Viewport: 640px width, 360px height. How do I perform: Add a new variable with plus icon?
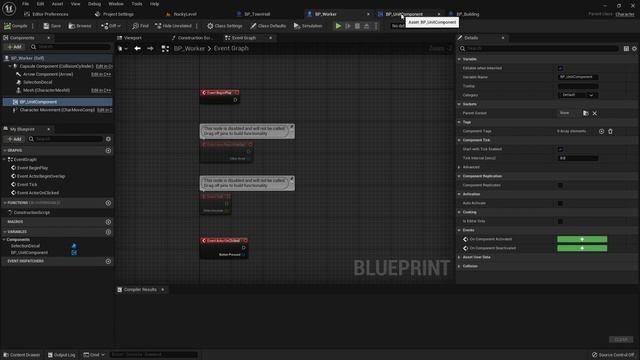(x=108, y=232)
